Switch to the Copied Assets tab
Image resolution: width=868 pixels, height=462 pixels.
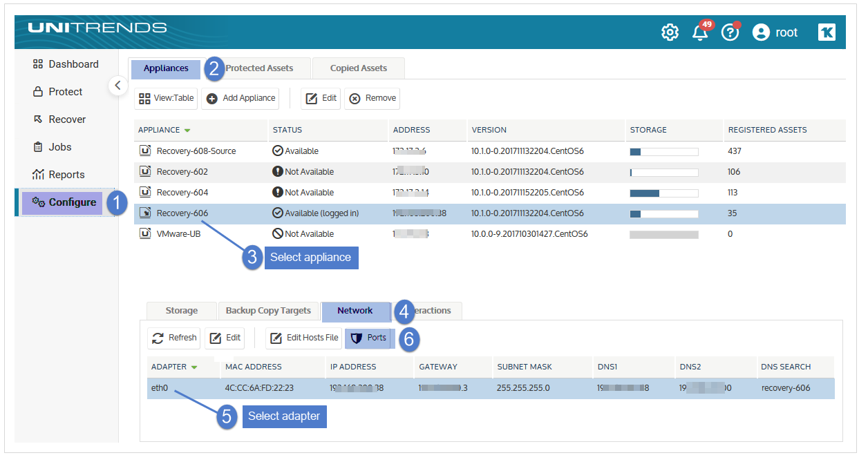(358, 68)
